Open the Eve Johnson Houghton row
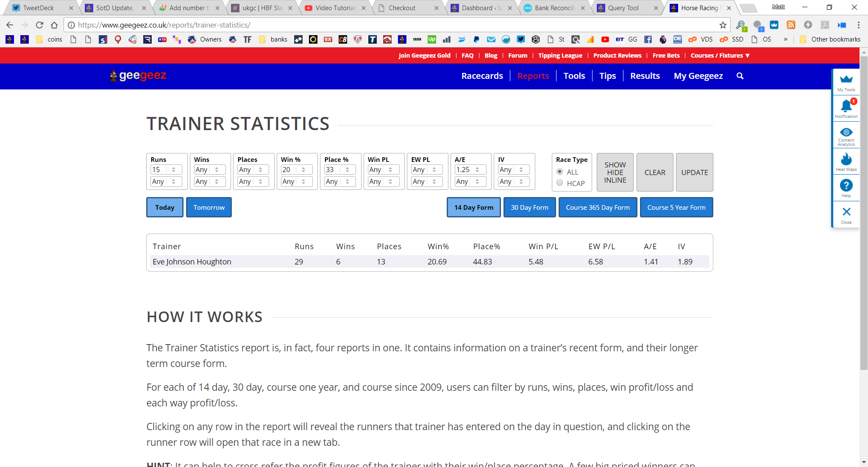Screen dimensions: 868x467 (x=429, y=261)
